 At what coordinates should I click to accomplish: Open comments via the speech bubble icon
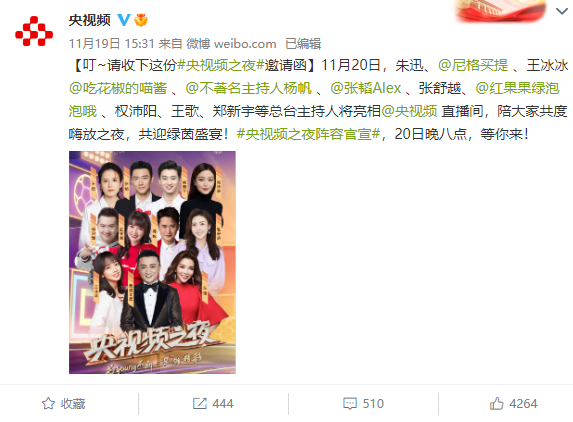click(350, 404)
